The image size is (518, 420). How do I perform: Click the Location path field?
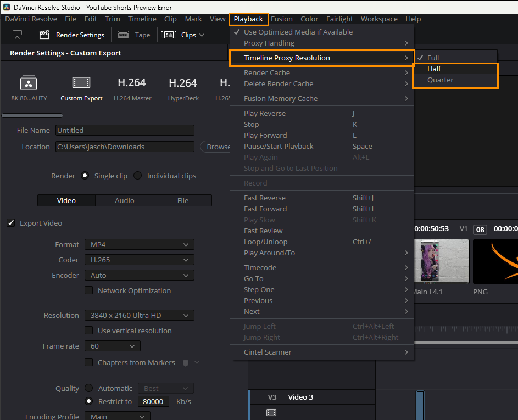125,147
